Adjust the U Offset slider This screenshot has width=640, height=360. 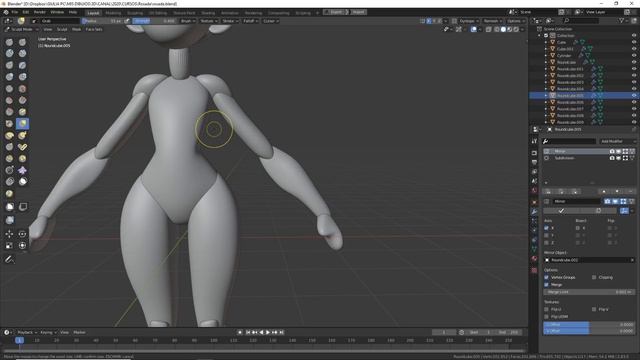589,324
